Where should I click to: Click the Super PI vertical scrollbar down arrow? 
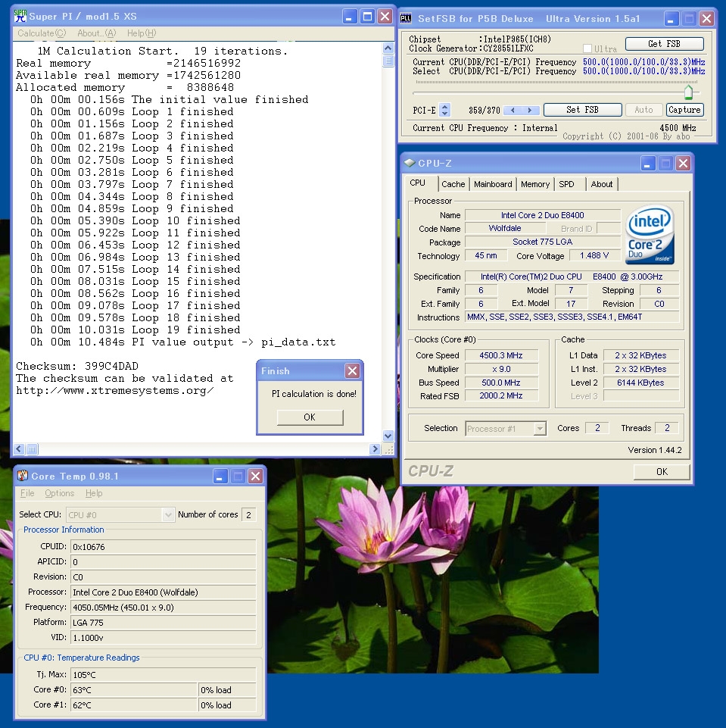pyautogui.click(x=388, y=436)
